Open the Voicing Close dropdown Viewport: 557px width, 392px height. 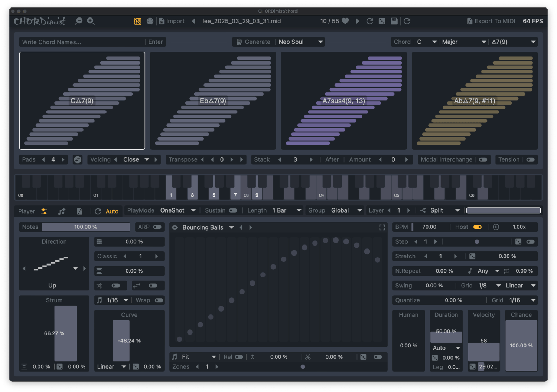click(136, 159)
